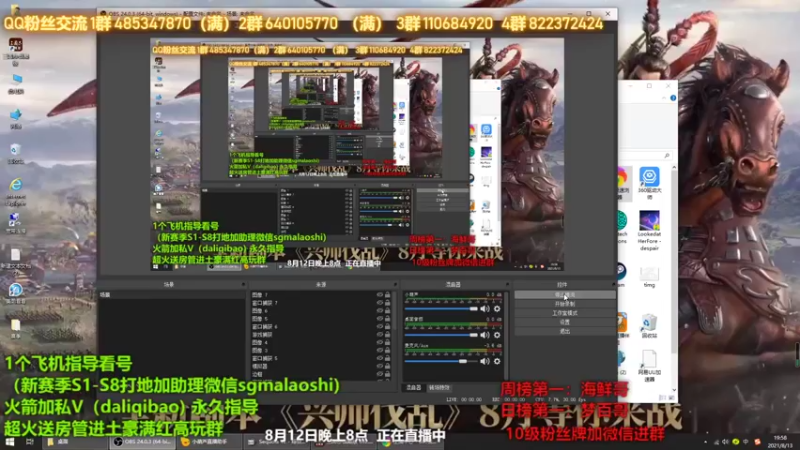Lock the 图像 3 source
Screen dimensions: 800x450
[388, 351]
